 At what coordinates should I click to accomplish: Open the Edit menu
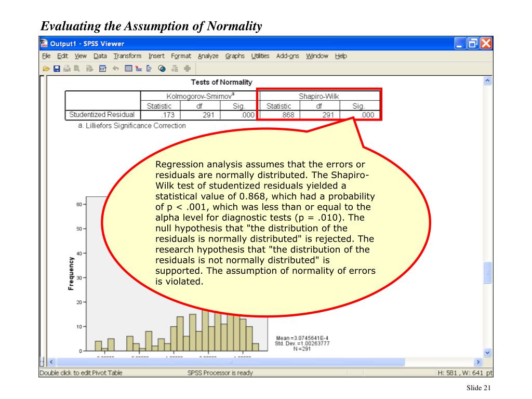point(62,56)
